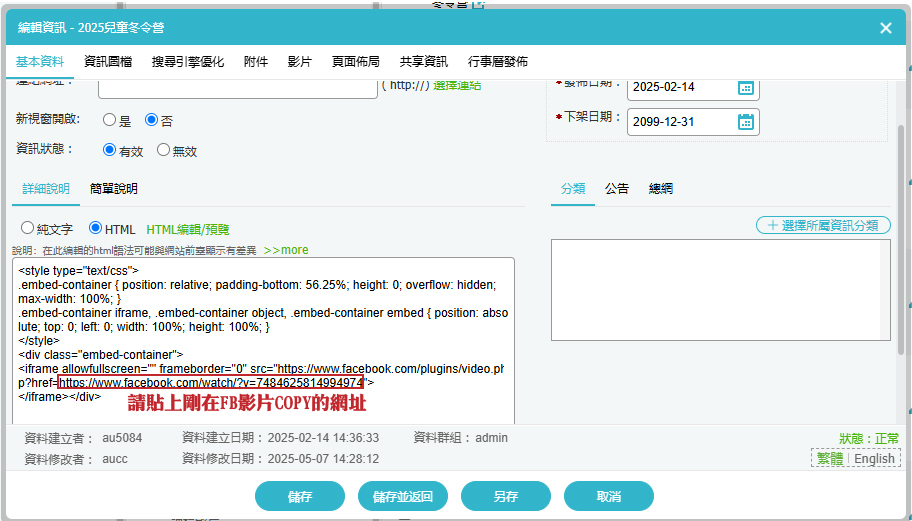Open calendar picker for 發佈日期 field
This screenshot has height=521, width=912.
tap(745, 88)
